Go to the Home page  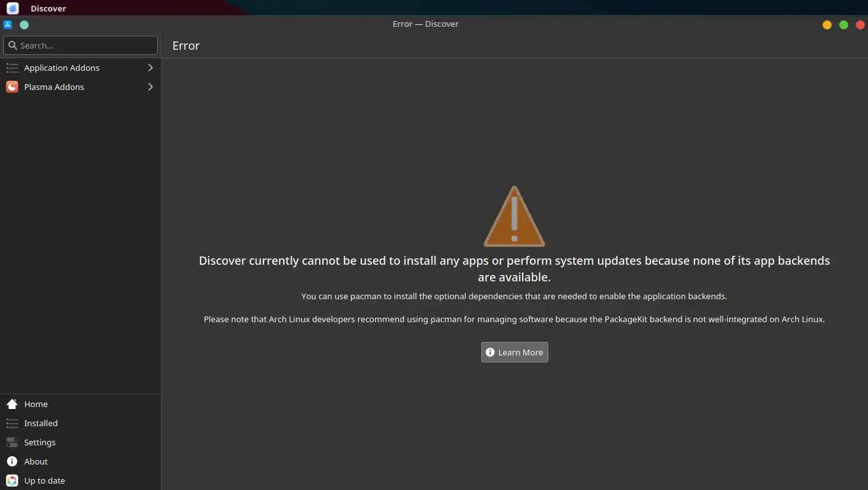point(80,404)
